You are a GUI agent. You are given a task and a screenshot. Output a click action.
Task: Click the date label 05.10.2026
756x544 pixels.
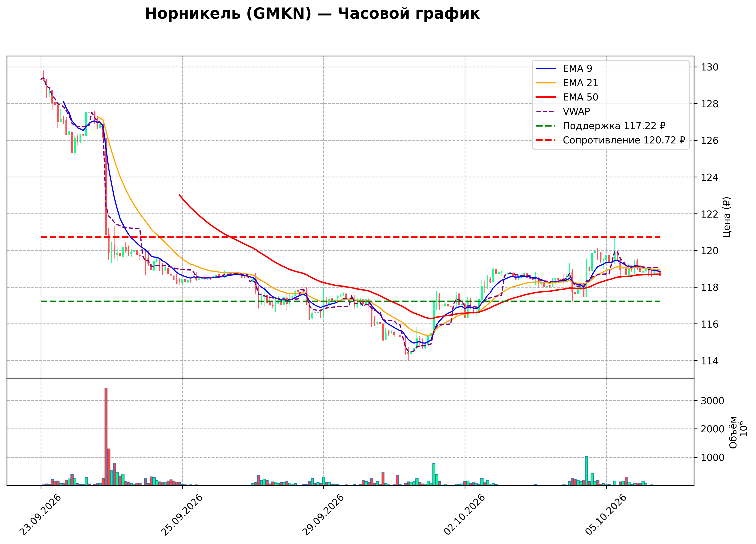(605, 515)
